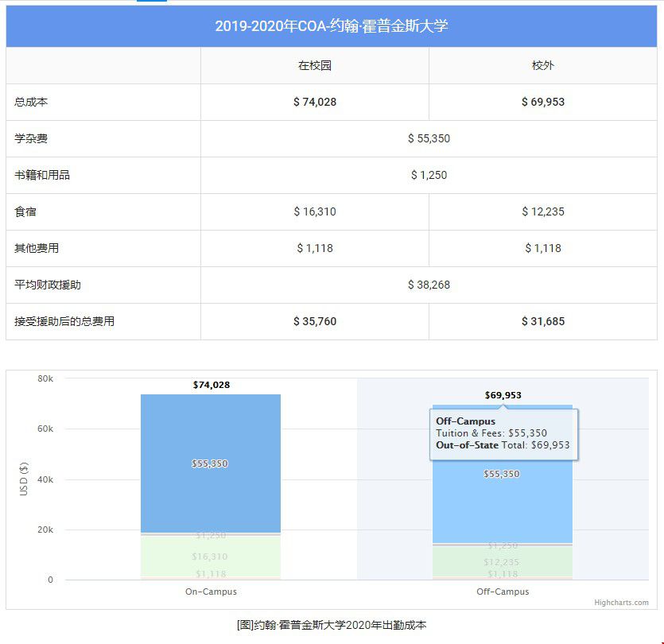Image resolution: width=664 pixels, height=644 pixels.
Task: Click the '总成本' row label
Action: click(x=31, y=102)
